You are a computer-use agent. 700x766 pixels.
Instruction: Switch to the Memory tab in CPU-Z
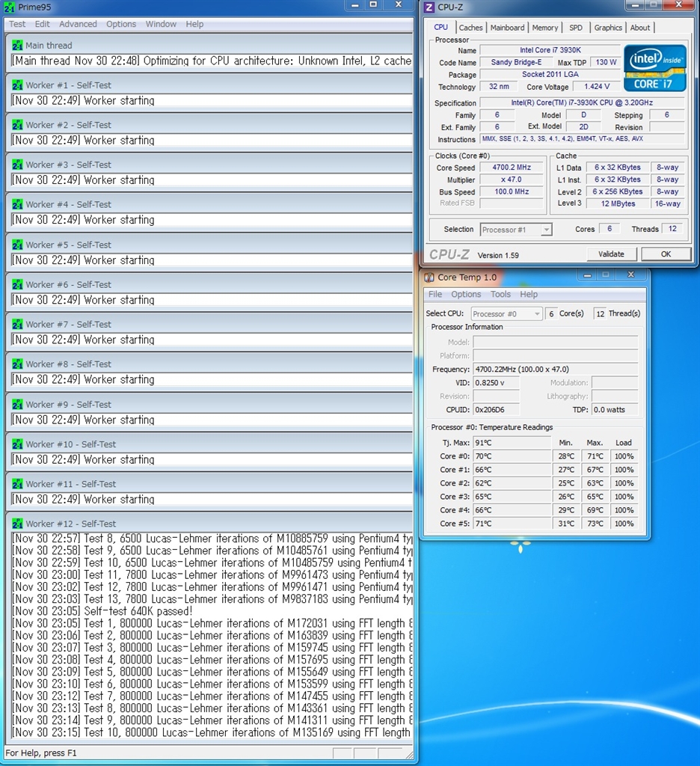click(x=544, y=28)
